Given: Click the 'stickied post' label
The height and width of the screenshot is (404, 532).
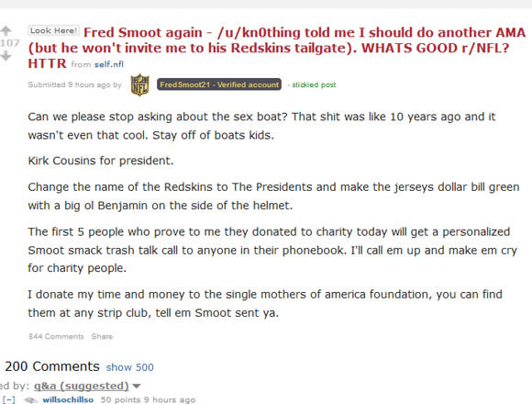Looking at the screenshot, I should point(314,84).
